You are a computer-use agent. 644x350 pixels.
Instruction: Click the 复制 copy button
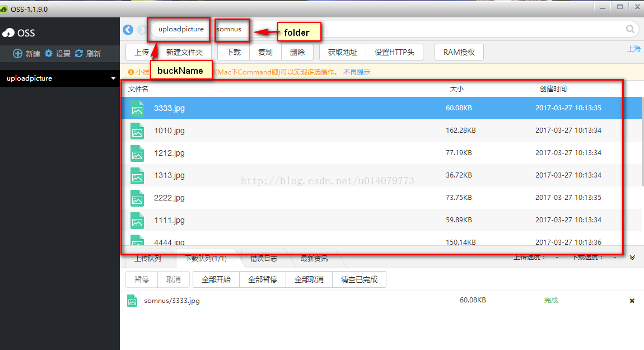265,52
